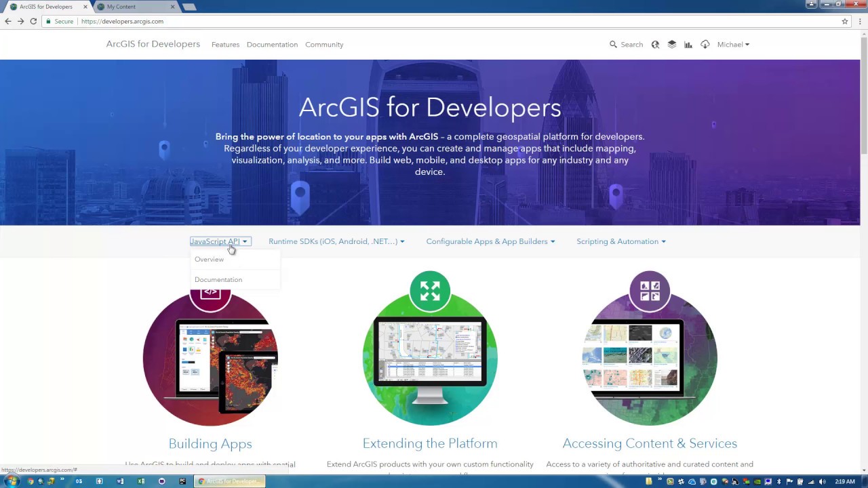The height and width of the screenshot is (488, 868).
Task: Click the ArcGIS for Developers header logo text
Action: click(x=153, y=44)
